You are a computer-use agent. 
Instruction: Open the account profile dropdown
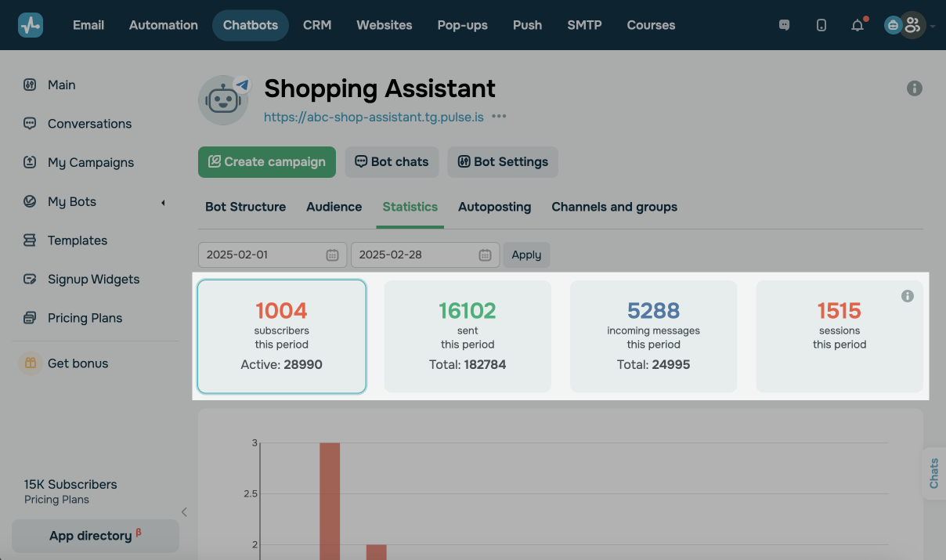911,25
